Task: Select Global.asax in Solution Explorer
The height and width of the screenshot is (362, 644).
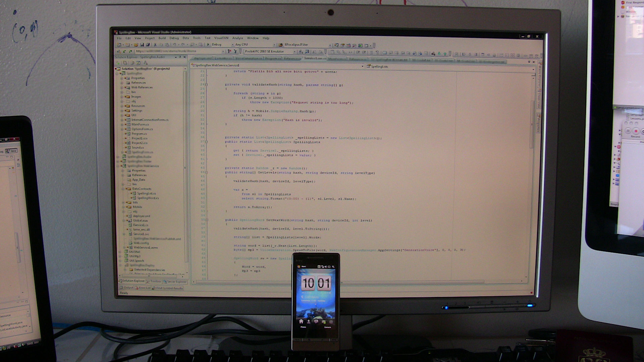Action: click(140, 221)
